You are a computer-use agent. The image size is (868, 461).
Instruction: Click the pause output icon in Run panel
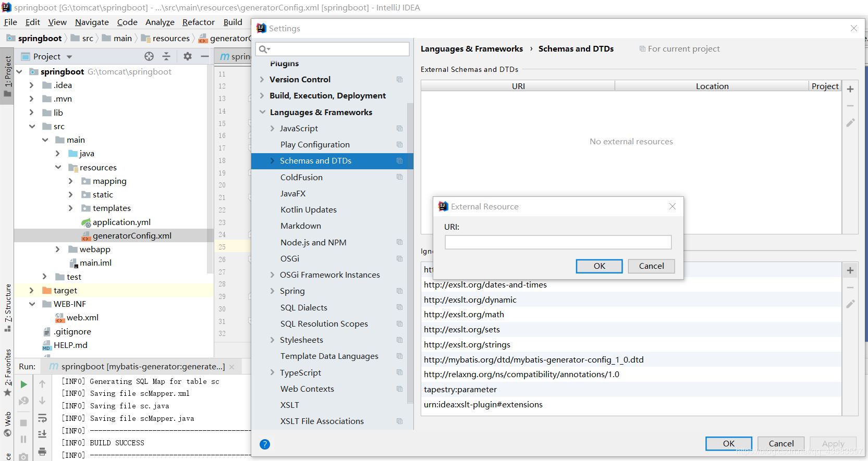(23, 440)
